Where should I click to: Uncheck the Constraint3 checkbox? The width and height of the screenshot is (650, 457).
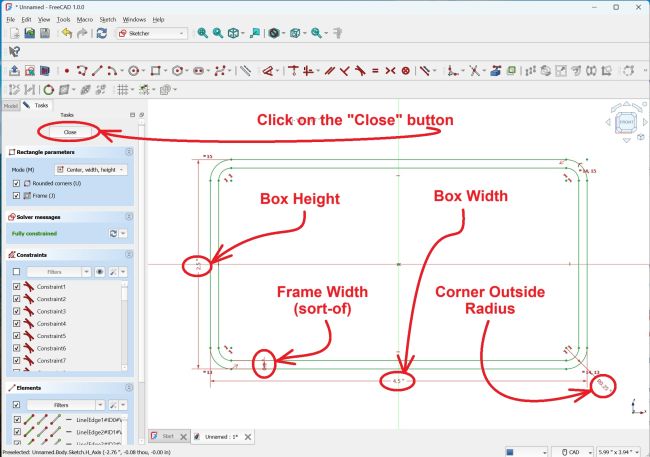tap(17, 311)
